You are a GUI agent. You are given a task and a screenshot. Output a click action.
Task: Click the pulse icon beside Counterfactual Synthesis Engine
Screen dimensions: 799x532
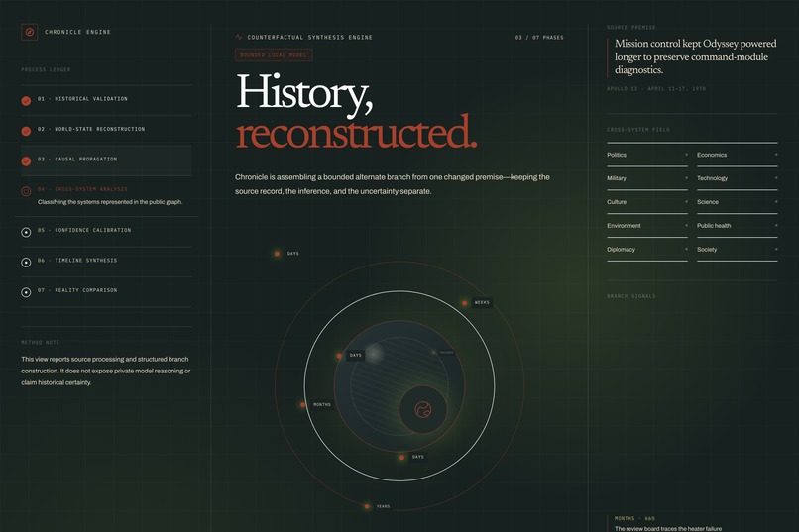239,38
